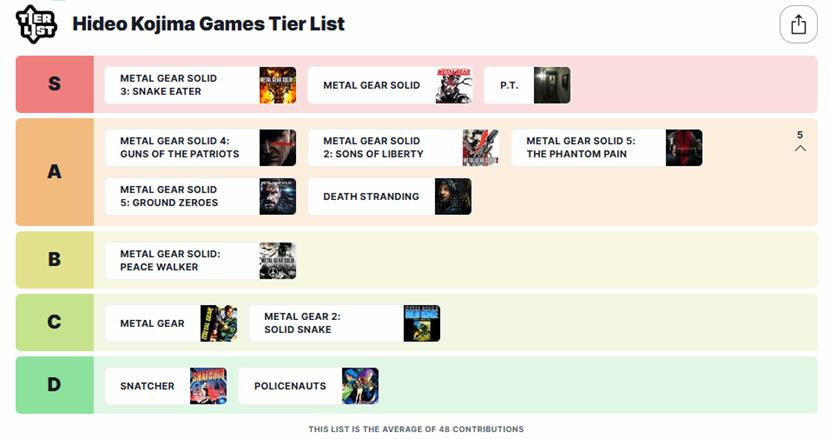
Task: Collapse the A tier upward chevron
Action: point(800,148)
